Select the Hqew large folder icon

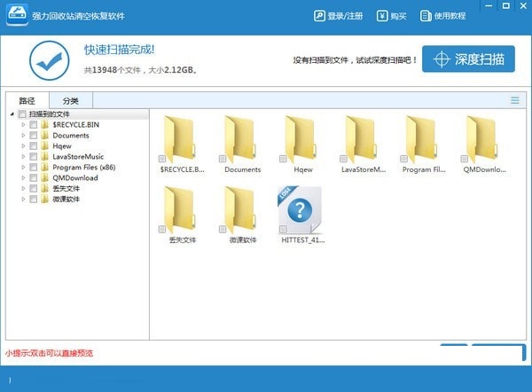[300, 139]
